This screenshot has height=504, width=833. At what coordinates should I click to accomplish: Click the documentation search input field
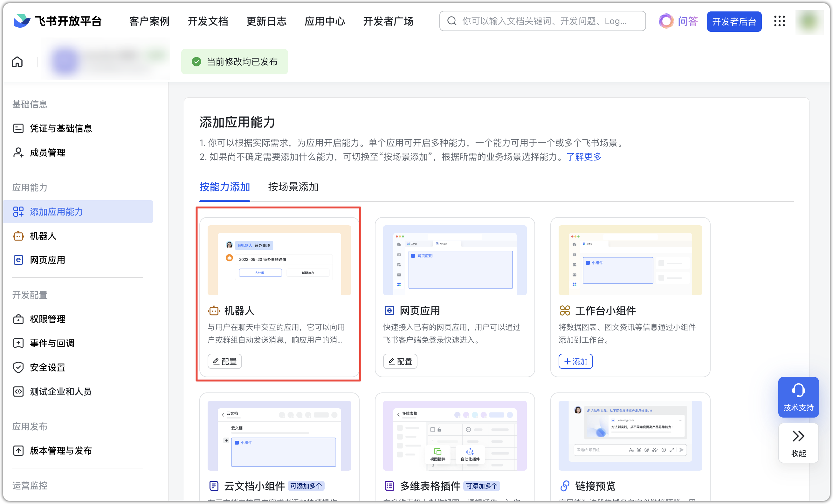(542, 21)
